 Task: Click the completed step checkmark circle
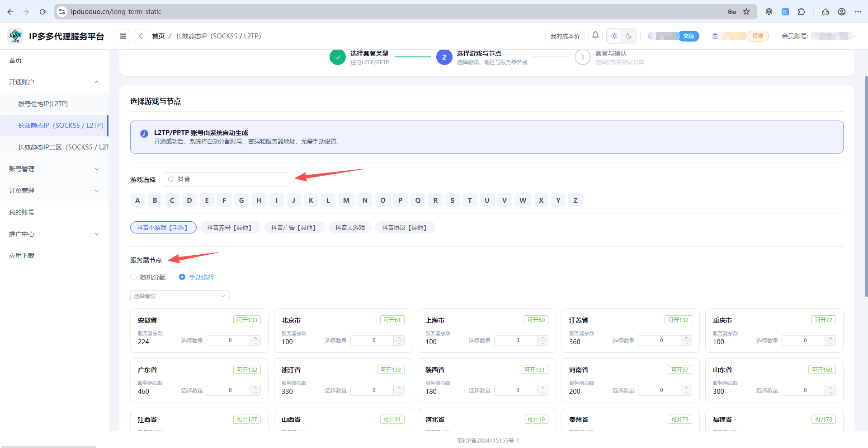coord(337,57)
